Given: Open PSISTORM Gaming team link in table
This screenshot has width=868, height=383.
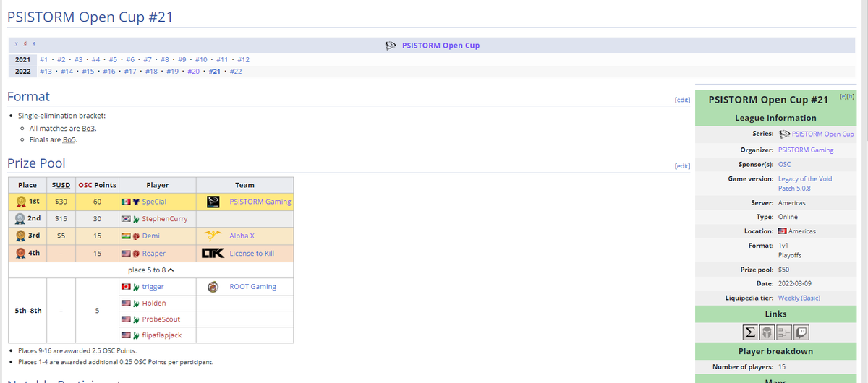Looking at the screenshot, I should [260, 202].
